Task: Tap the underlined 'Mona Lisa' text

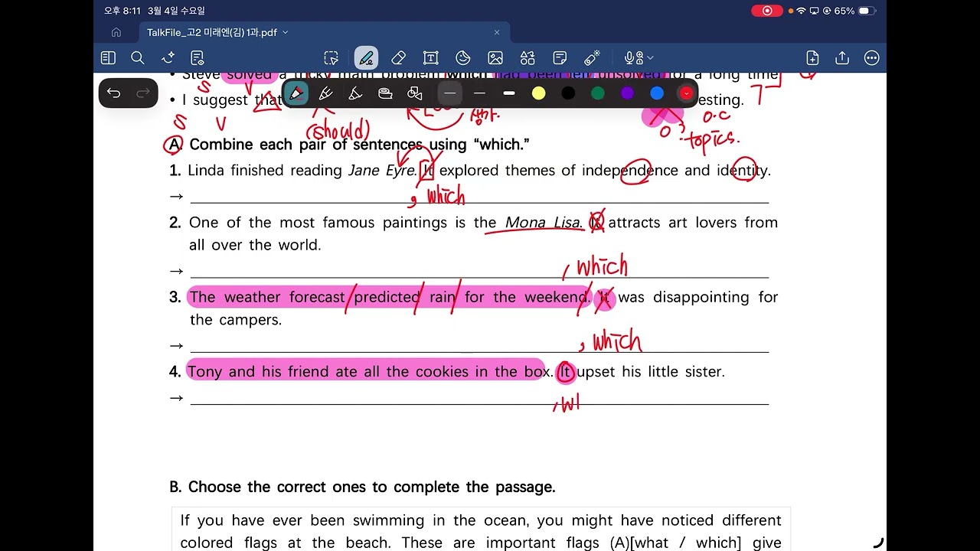Action: 543,223
